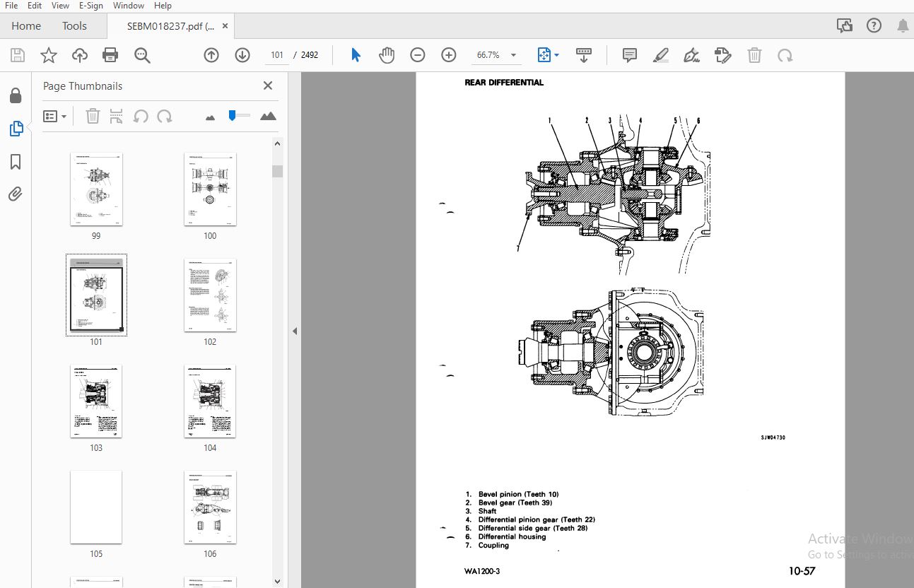Open the share review icon at top right
Viewport: 914px width, 588px height.
click(844, 26)
